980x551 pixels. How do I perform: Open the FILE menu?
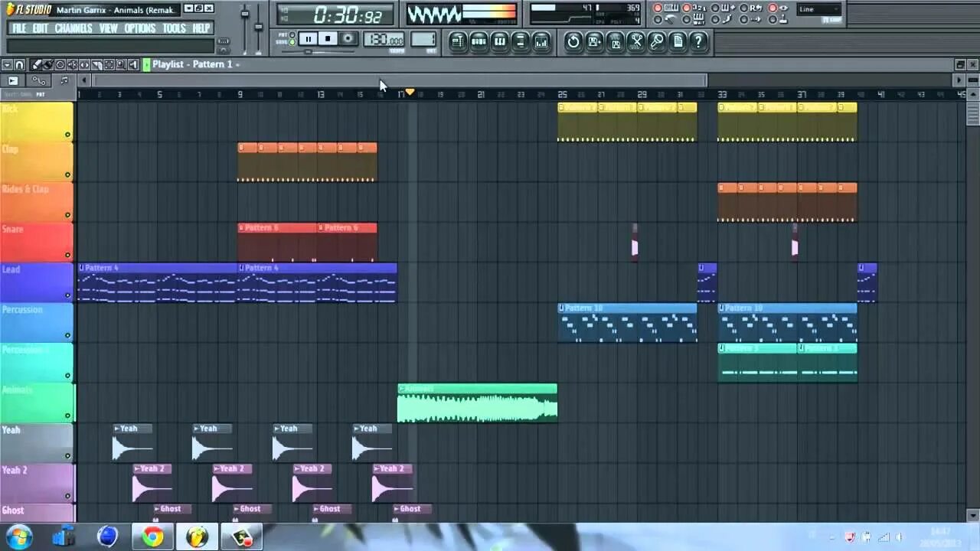[19, 28]
